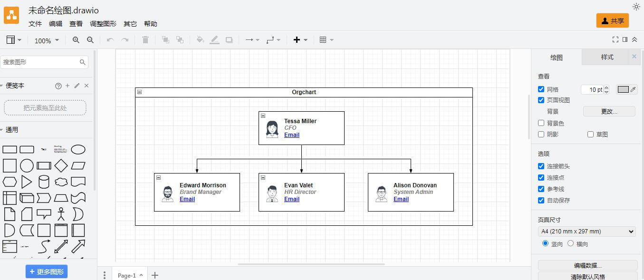The height and width of the screenshot is (280, 644).
Task: Click the fill color bucket icon
Action: pyautogui.click(x=200, y=40)
